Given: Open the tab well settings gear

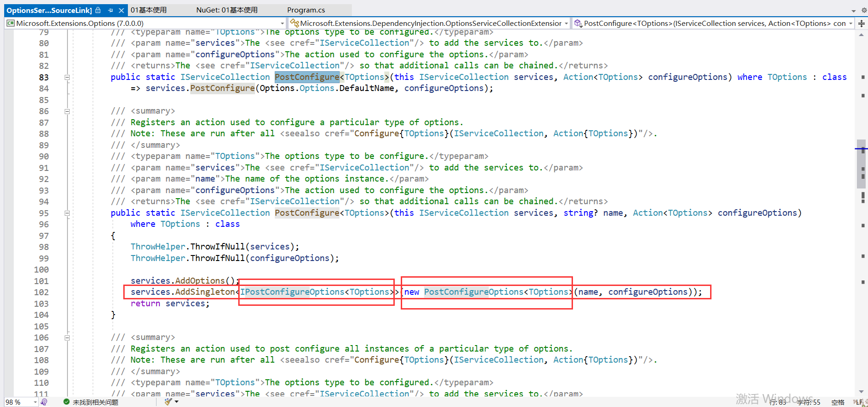Looking at the screenshot, I should pyautogui.click(x=864, y=10).
